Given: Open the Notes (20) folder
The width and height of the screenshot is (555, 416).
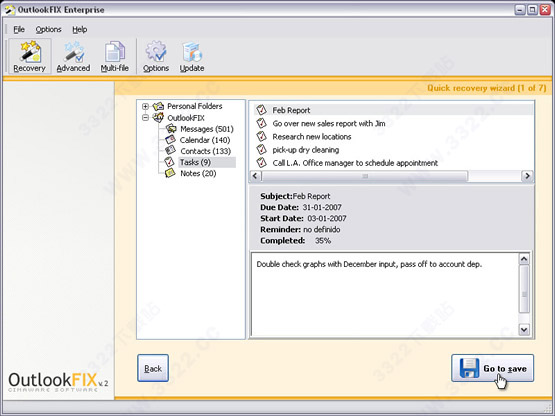Looking at the screenshot, I should [x=198, y=173].
